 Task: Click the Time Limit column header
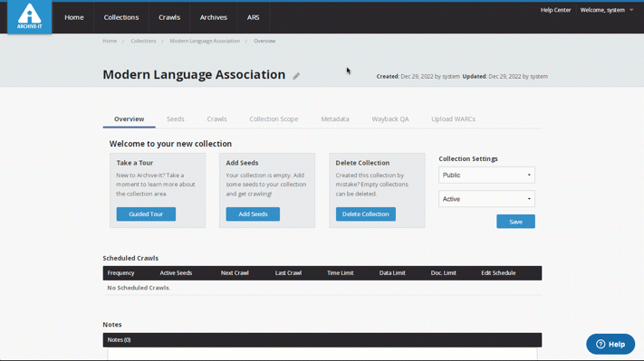pos(340,273)
